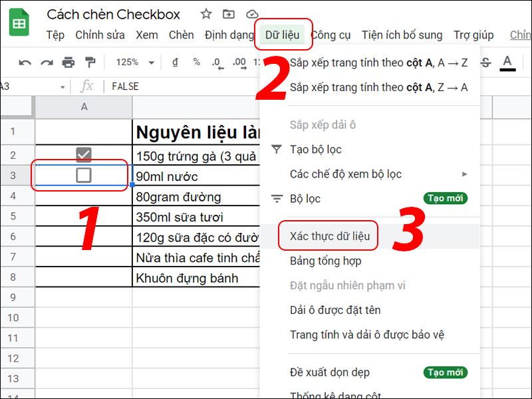Screen dimensions: 532x399
Task: Select column A header
Action: coord(84,107)
